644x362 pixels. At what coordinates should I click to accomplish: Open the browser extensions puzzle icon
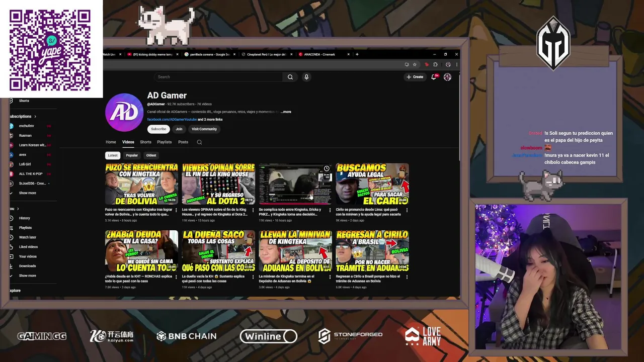pyautogui.click(x=435, y=64)
